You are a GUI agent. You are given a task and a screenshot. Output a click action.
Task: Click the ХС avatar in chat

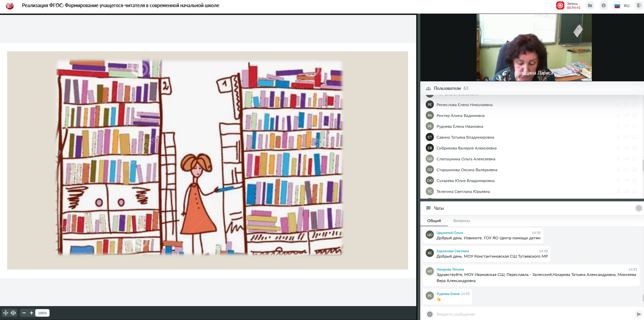(430, 253)
